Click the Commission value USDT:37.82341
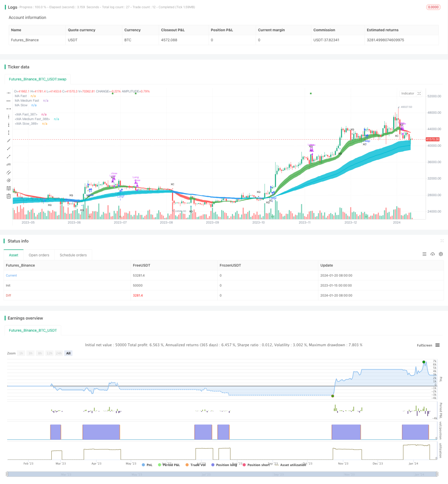This screenshot has height=484, width=448. pos(326,40)
